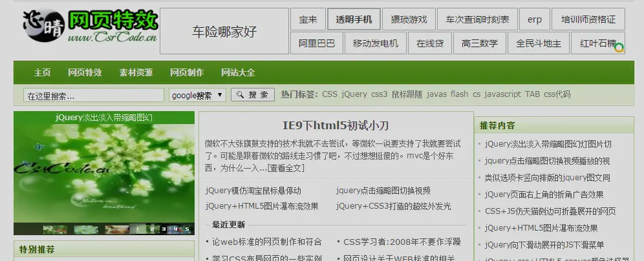Open the 在线贷 ad link
The image size is (644, 261).
click(x=430, y=43)
